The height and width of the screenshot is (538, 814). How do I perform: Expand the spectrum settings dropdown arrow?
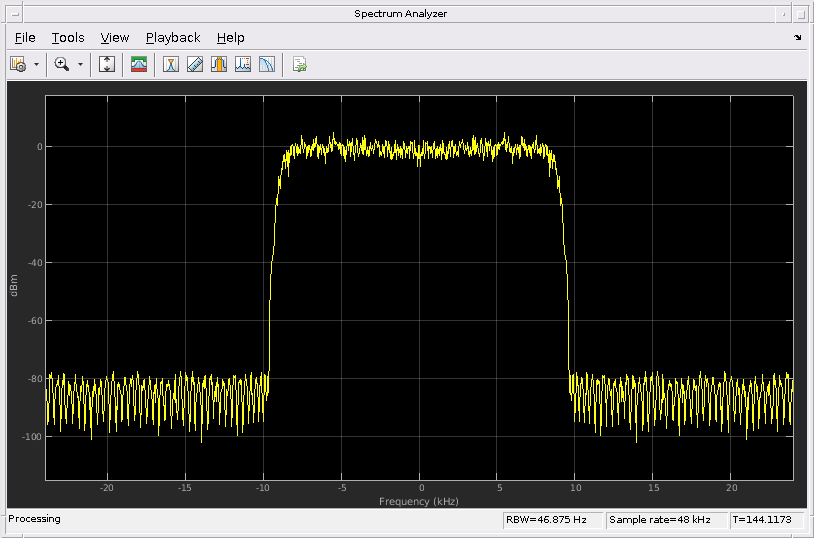click(x=36, y=64)
